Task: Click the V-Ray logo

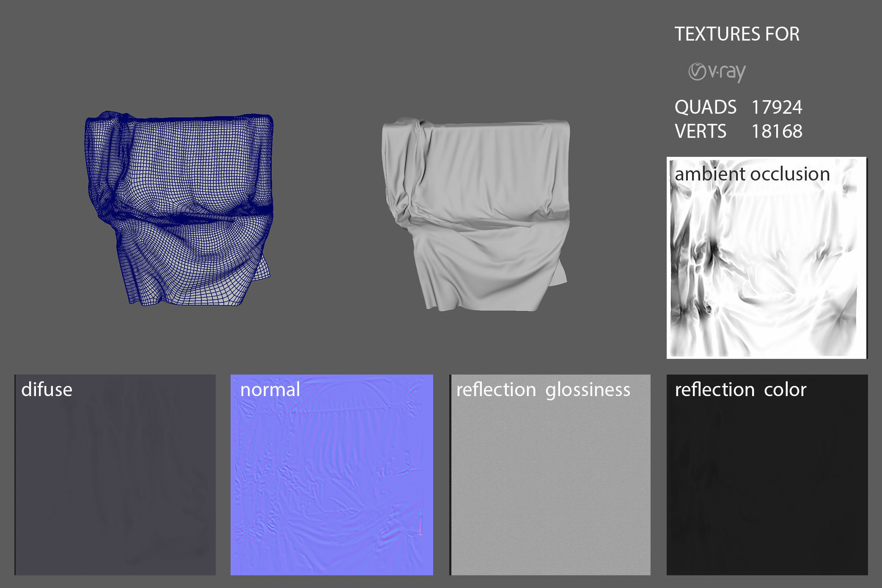Action: pyautogui.click(x=717, y=72)
